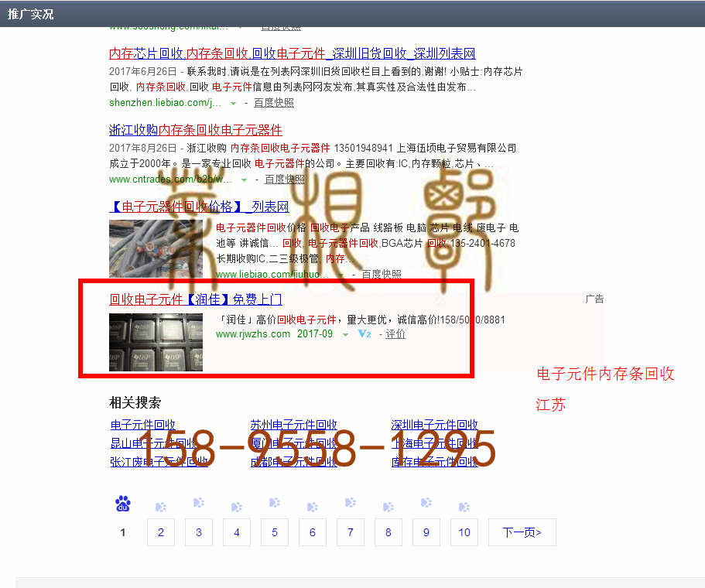Click the Baidu paw logo above page 1
Image resolution: width=705 pixels, height=588 pixels.
pyautogui.click(x=123, y=504)
